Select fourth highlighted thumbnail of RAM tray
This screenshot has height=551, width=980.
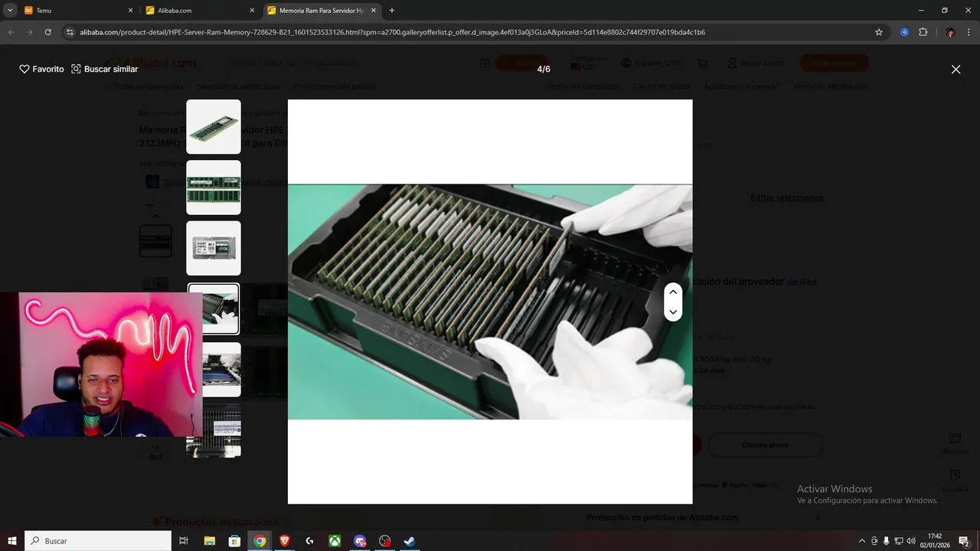tap(214, 308)
